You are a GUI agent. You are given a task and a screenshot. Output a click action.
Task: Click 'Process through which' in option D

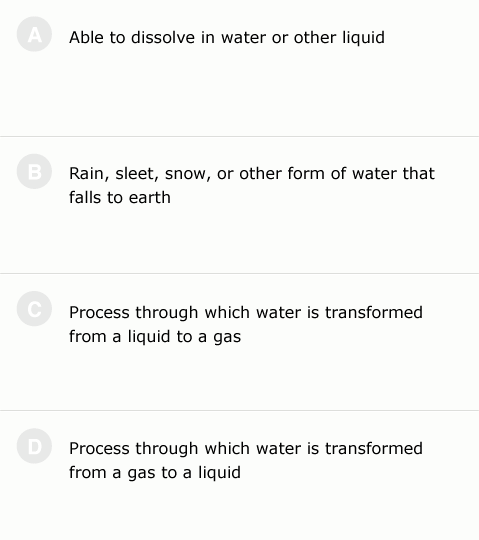point(159,449)
